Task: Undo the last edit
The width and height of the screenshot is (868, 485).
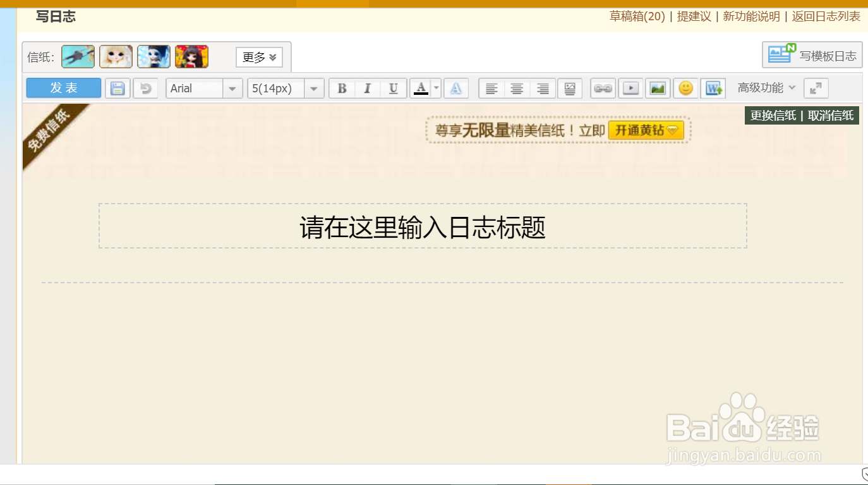Action: [145, 88]
